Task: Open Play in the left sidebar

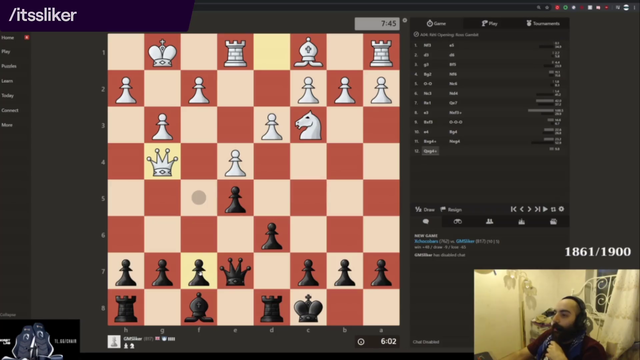Action: click(6, 51)
